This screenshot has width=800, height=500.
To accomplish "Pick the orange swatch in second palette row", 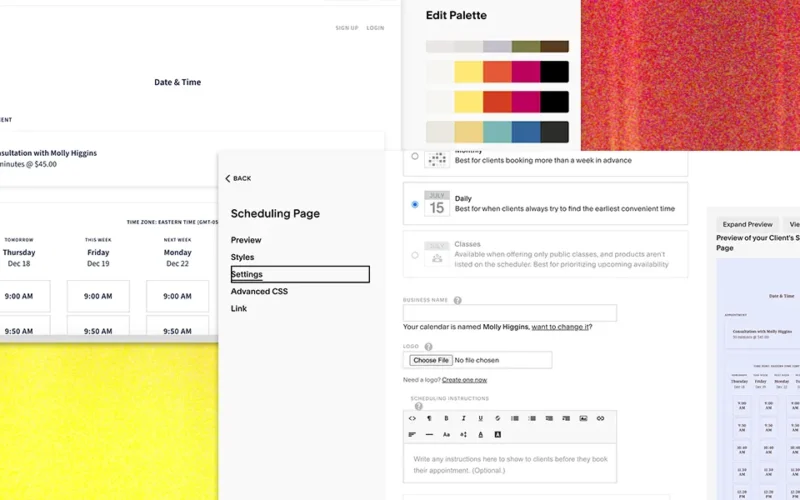I will [497, 72].
